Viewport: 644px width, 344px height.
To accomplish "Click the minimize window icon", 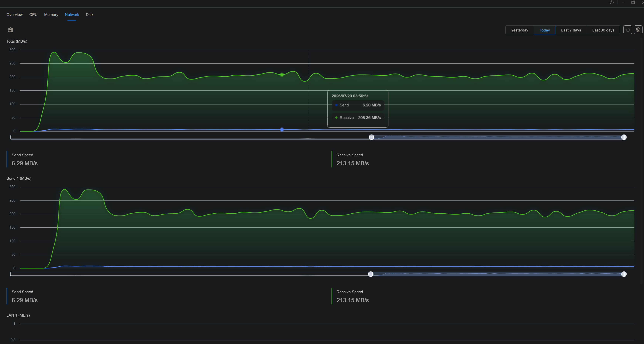I will pyautogui.click(x=623, y=3).
